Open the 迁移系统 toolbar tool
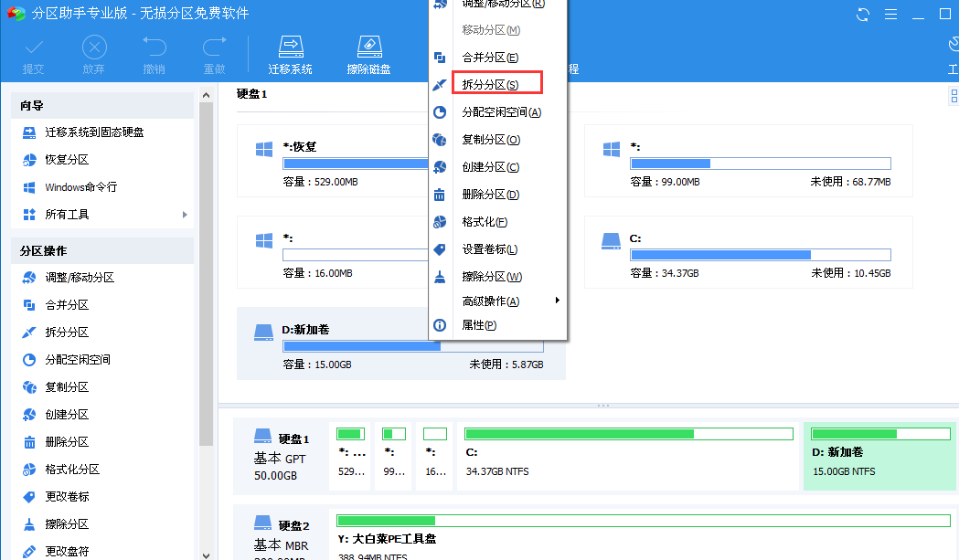 291,56
